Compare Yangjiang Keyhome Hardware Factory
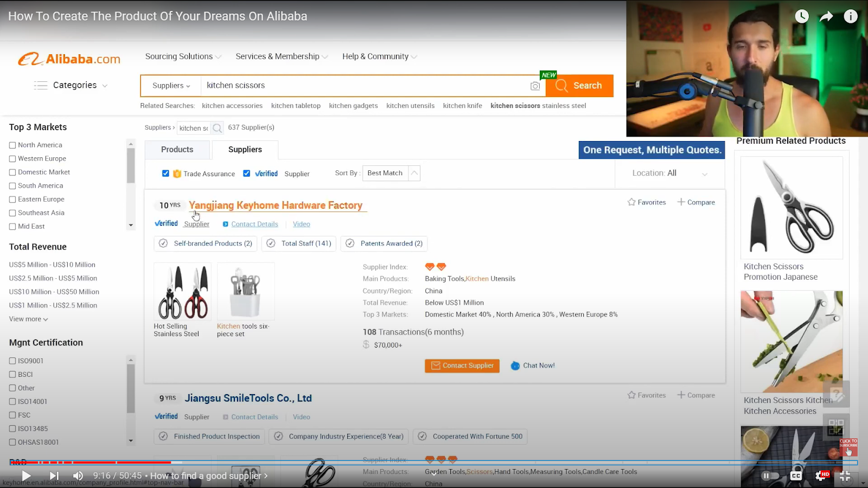This screenshot has height=488, width=868. pyautogui.click(x=696, y=202)
